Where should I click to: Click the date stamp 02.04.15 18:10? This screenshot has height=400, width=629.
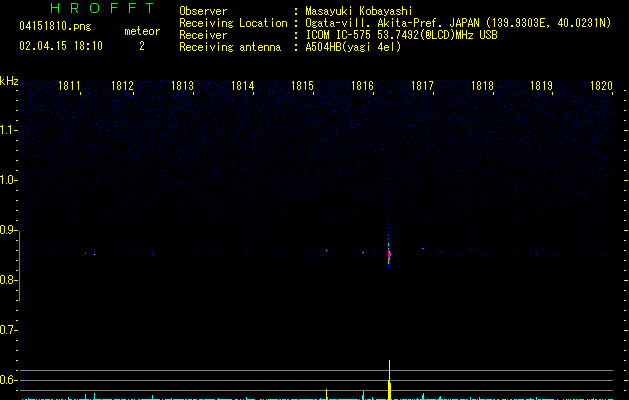(61, 46)
